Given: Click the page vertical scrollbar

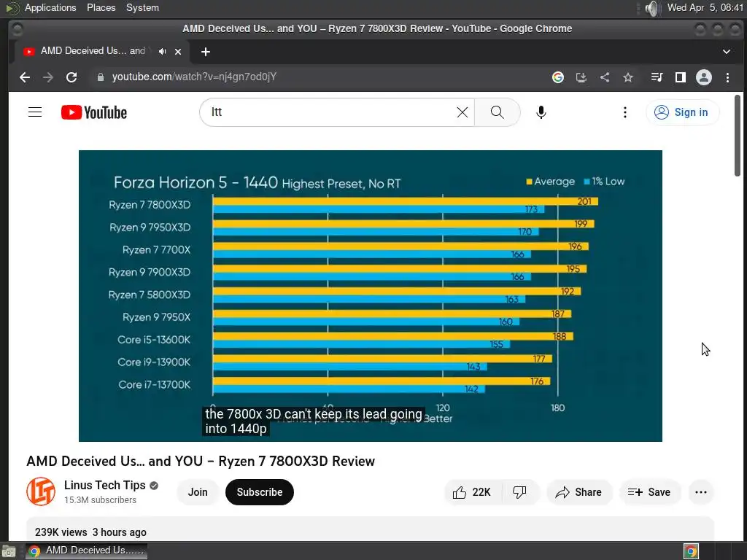Looking at the screenshot, I should pyautogui.click(x=738, y=135).
